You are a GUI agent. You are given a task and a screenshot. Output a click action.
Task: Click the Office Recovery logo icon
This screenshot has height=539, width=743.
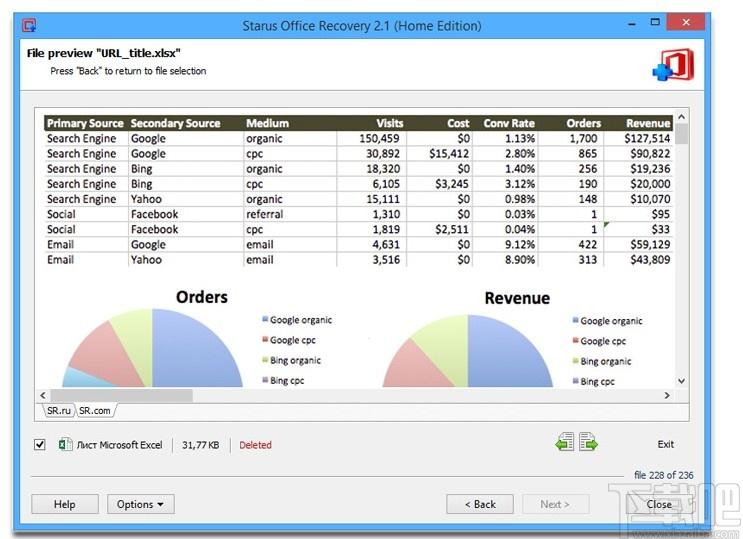tap(673, 64)
